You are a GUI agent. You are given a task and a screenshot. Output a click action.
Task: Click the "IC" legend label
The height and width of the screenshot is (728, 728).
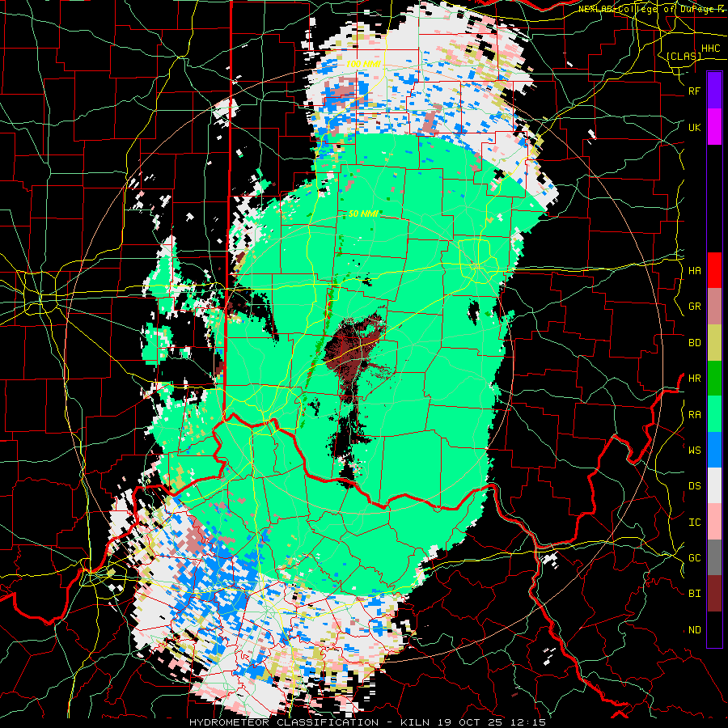point(694,523)
